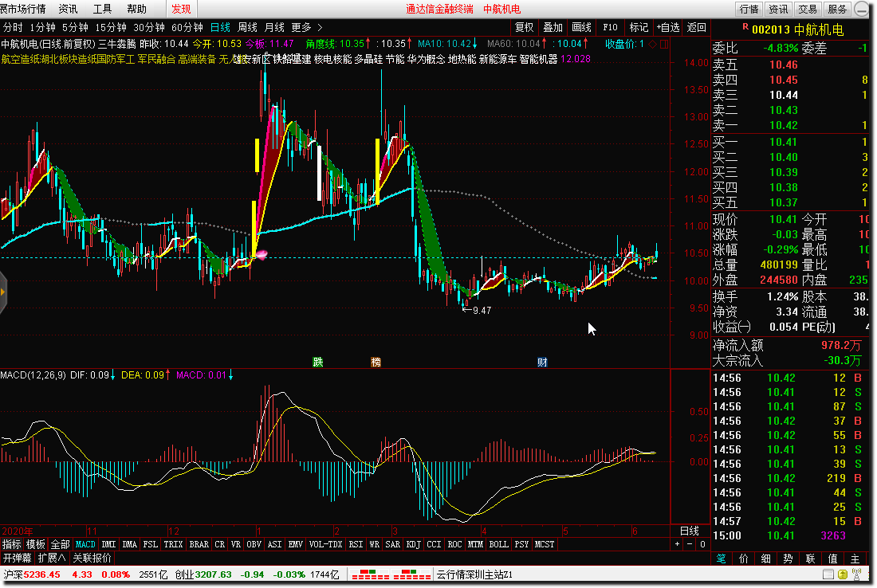Select the 值 value tab in the quote panel
Image resolution: width=877 pixels, height=588 pixels.
tap(833, 559)
